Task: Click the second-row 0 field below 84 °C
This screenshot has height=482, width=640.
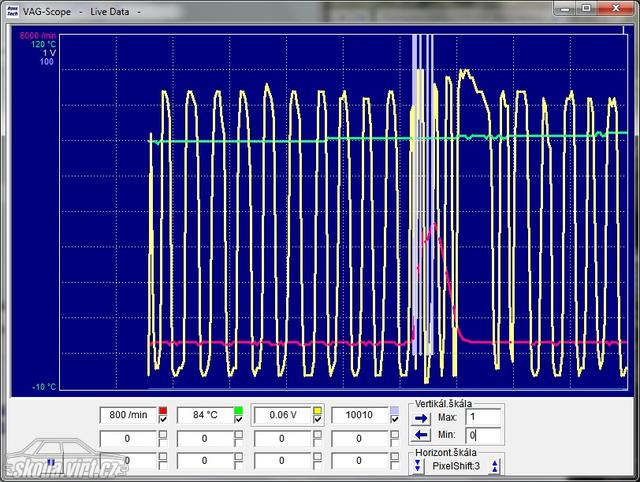Action: tap(205, 439)
